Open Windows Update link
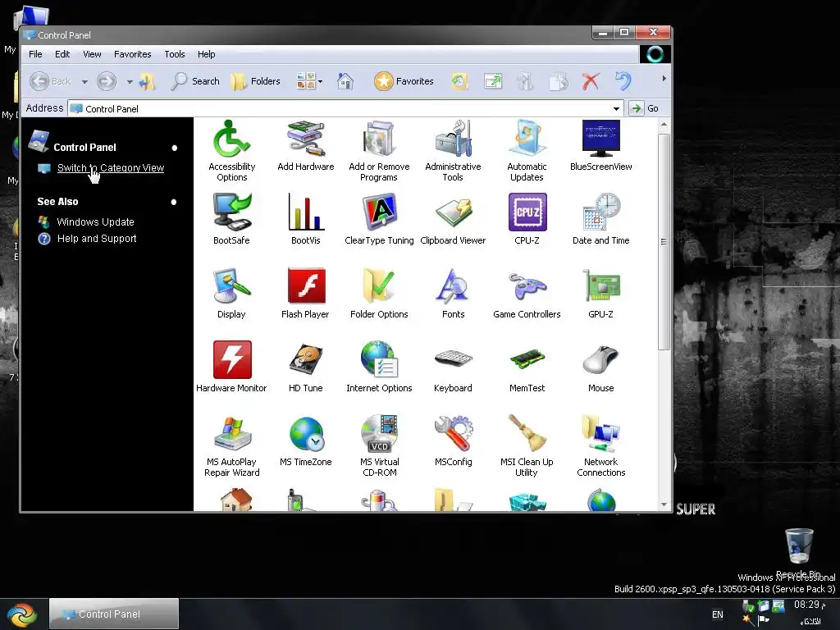Image resolution: width=840 pixels, height=630 pixels. 95,221
